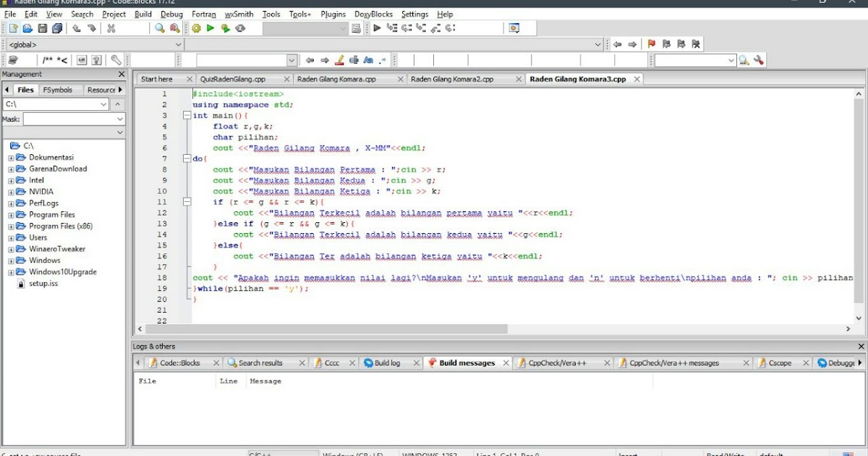
Task: Open an existing file from toolbar
Action: coord(27,28)
